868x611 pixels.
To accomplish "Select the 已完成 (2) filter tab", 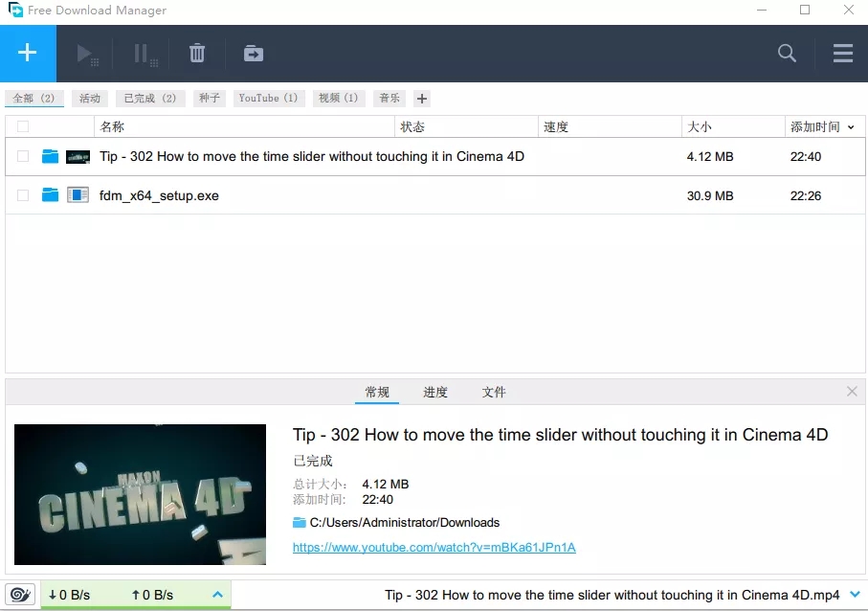I will [x=150, y=98].
